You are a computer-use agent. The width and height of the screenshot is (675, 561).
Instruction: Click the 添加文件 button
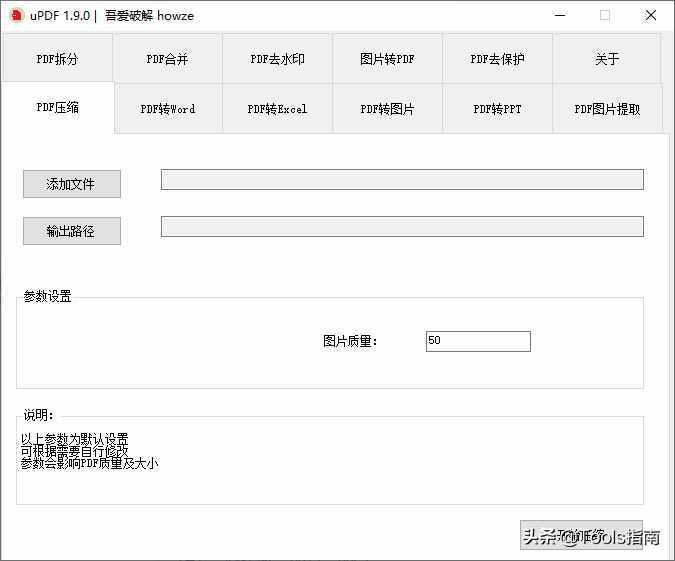[72, 184]
